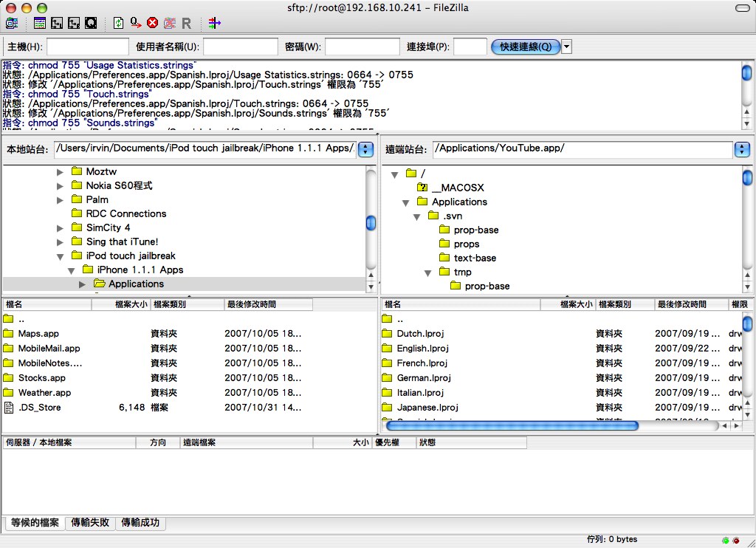Click the 主機(H) host input field
Image resolution: width=756 pixels, height=548 pixels.
point(87,47)
